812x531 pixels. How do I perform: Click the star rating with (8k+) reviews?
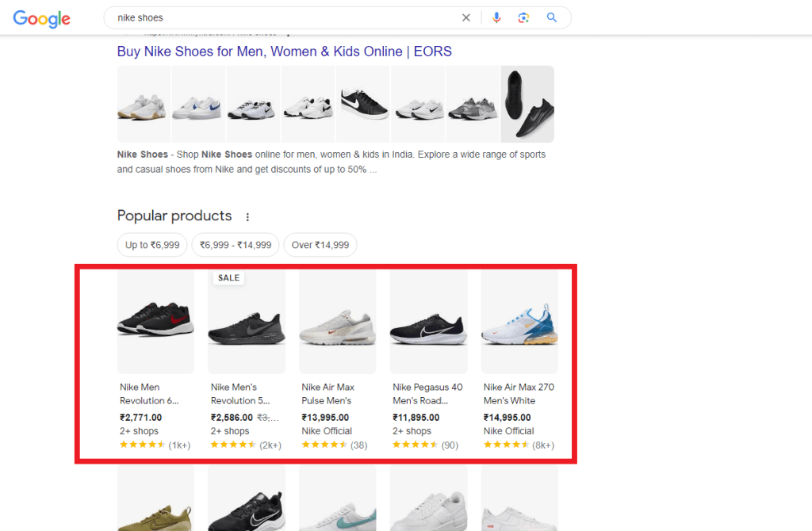519,445
